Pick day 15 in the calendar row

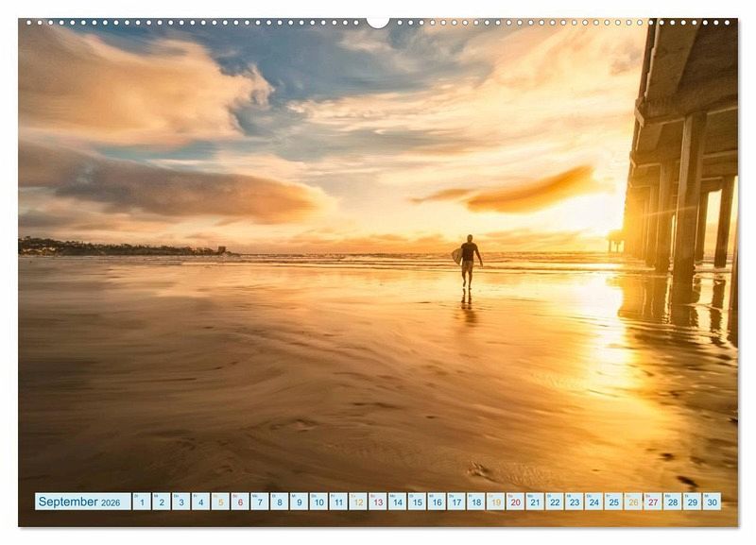(416, 502)
